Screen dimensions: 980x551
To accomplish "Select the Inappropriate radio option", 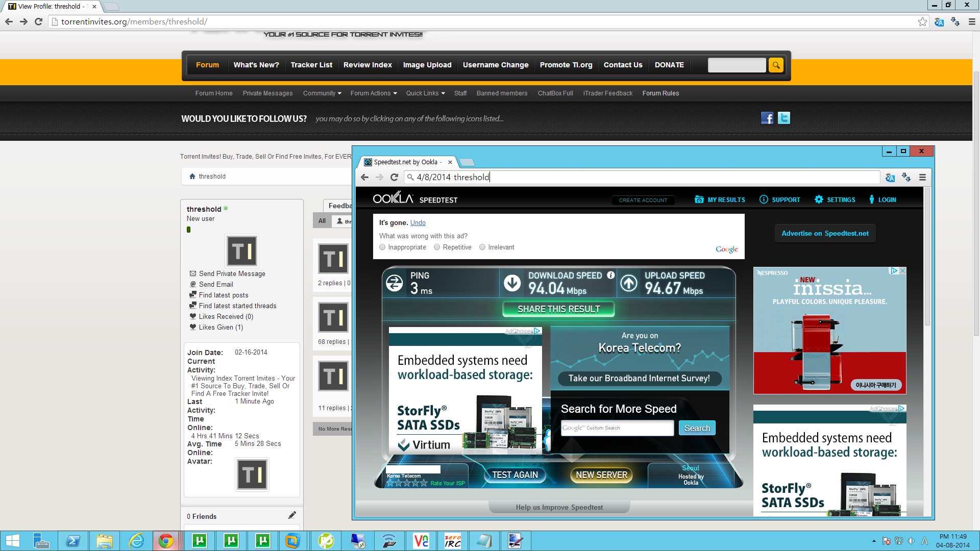I will coord(382,247).
